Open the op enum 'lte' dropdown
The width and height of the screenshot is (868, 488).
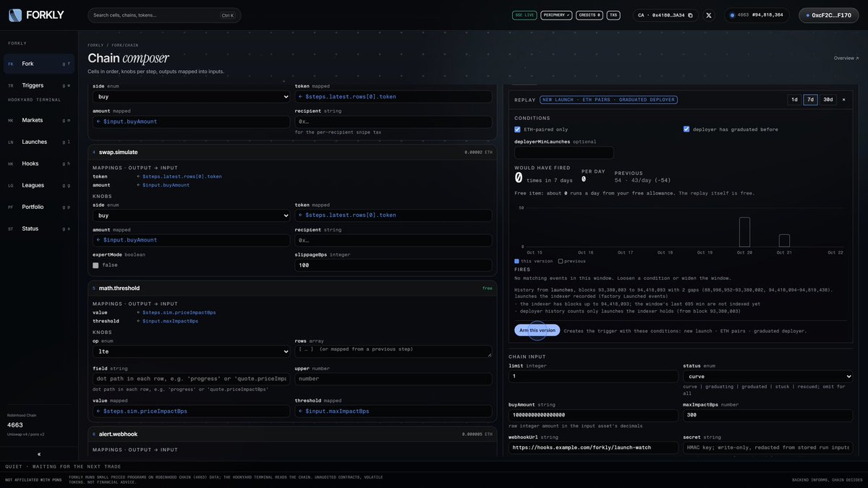coord(191,351)
